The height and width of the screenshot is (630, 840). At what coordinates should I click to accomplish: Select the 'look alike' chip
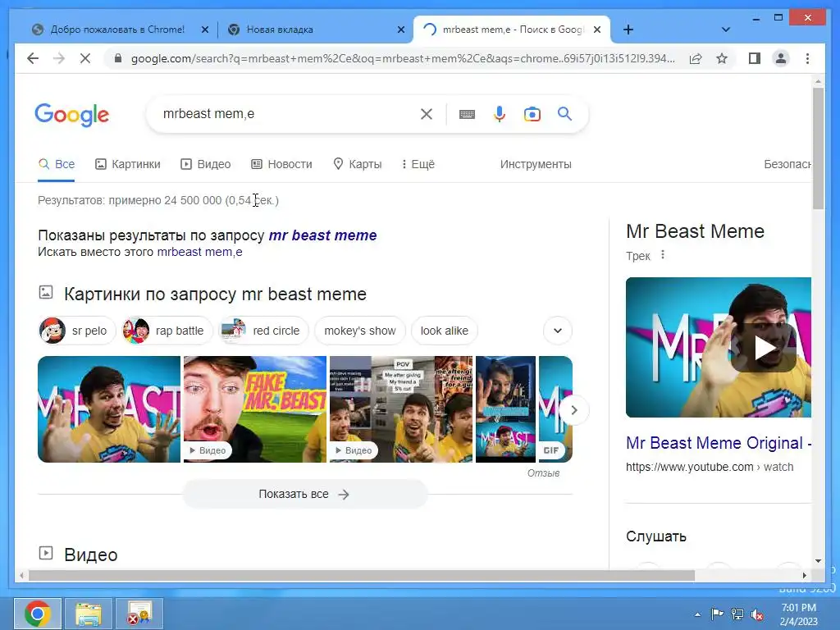pos(444,331)
